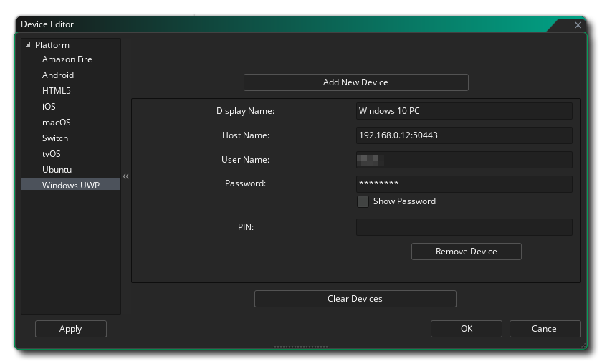The width and height of the screenshot is (602, 364).
Task: Collapse the Platform tree node
Action: (x=28, y=45)
